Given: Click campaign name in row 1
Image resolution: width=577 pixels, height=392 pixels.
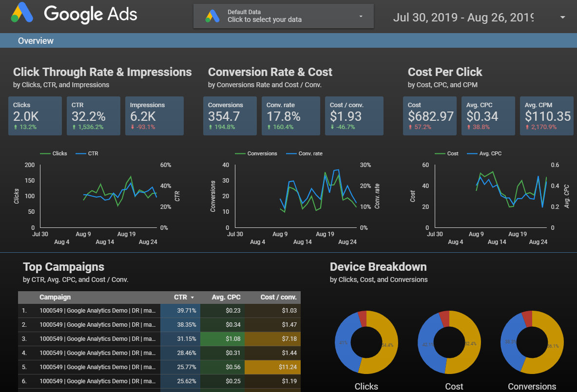Looking at the screenshot, I should 97,311.
